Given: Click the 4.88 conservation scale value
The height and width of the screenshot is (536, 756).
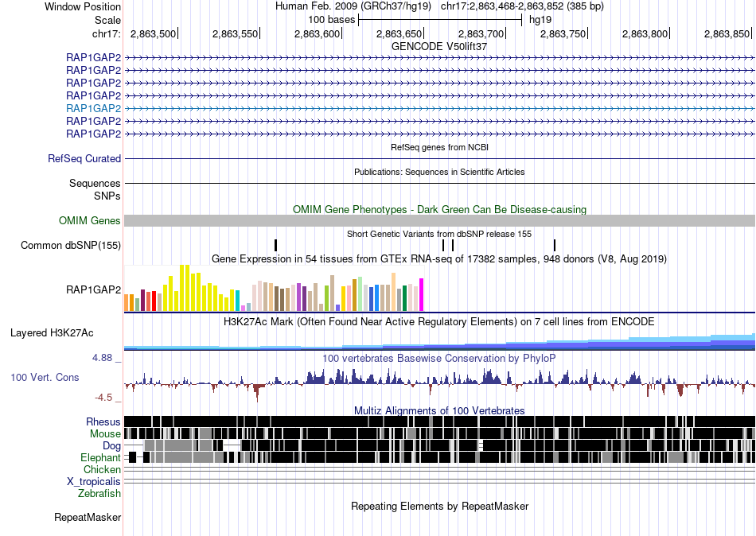Looking at the screenshot, I should click(102, 358).
